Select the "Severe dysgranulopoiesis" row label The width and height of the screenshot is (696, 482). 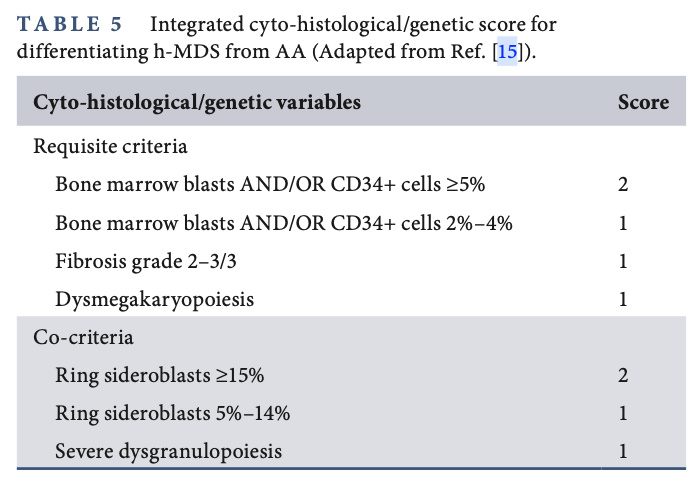[x=168, y=451]
